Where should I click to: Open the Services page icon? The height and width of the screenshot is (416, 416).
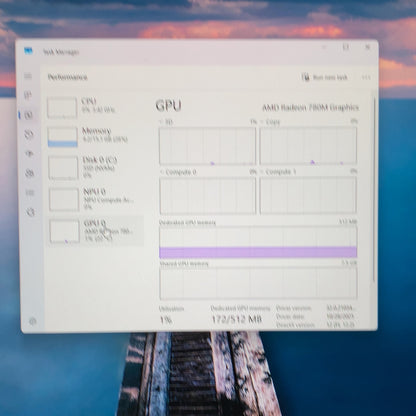coord(30,212)
